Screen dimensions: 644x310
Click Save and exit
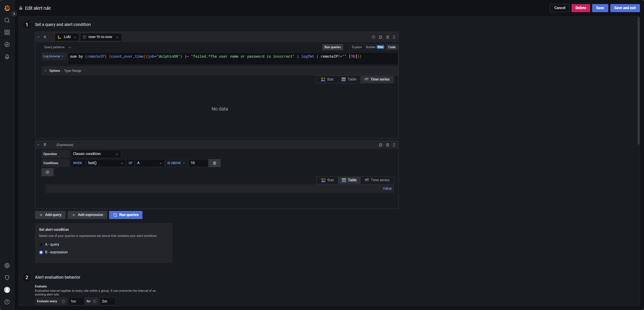pyautogui.click(x=624, y=8)
